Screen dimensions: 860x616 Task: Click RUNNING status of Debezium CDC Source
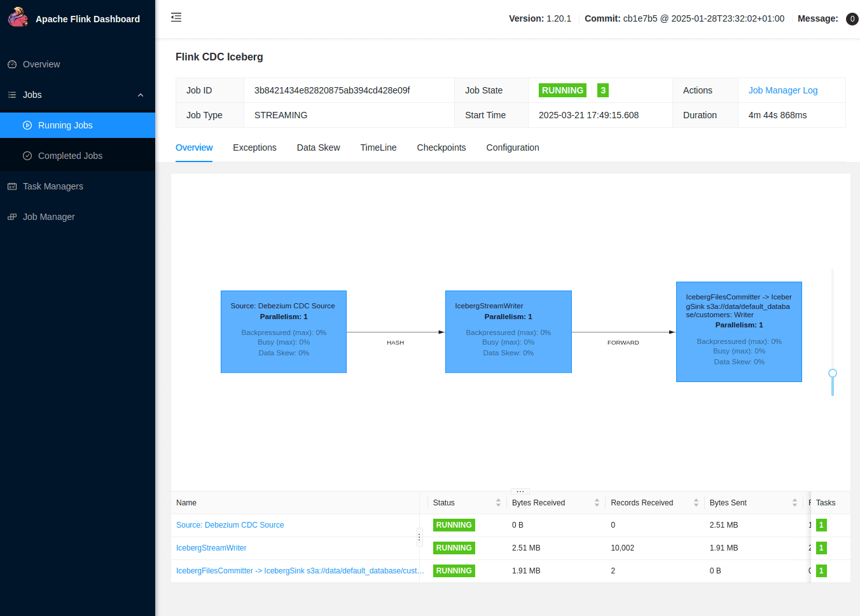coord(454,525)
